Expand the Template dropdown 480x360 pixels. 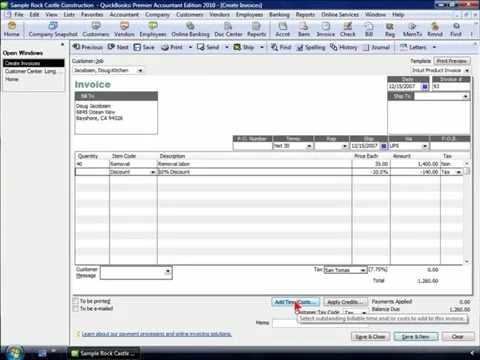(467, 71)
